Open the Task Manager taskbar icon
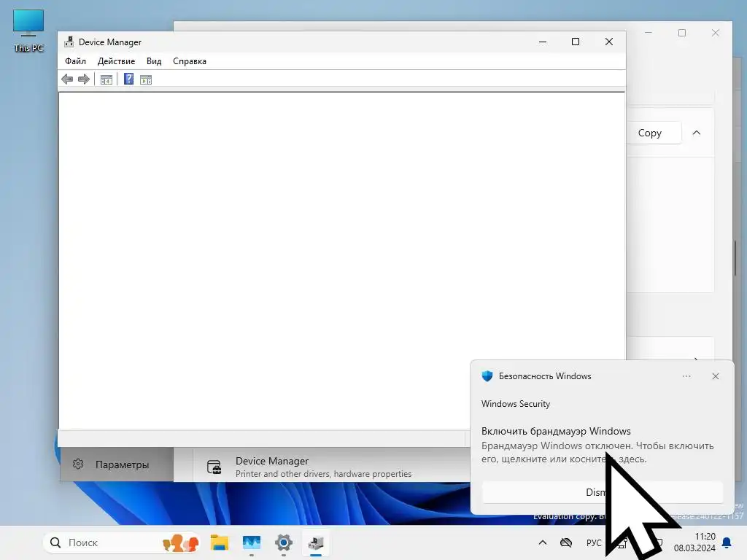 252,542
